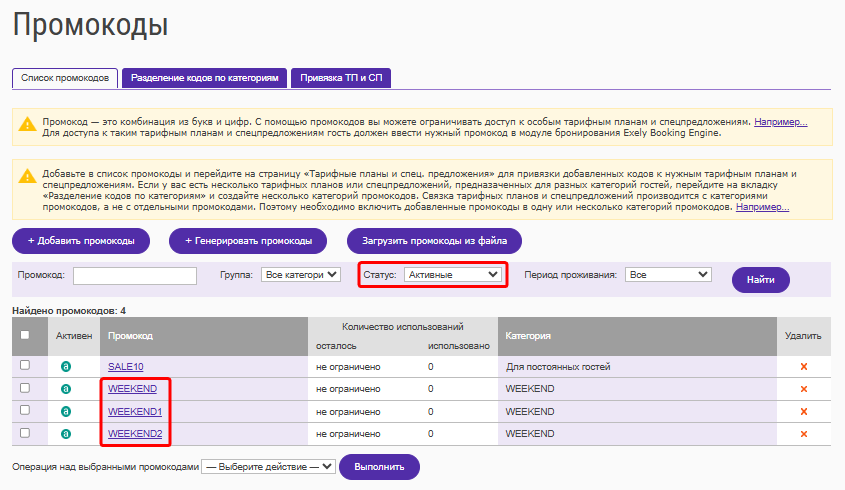Expand the Группа dropdown Все категории

click(301, 275)
